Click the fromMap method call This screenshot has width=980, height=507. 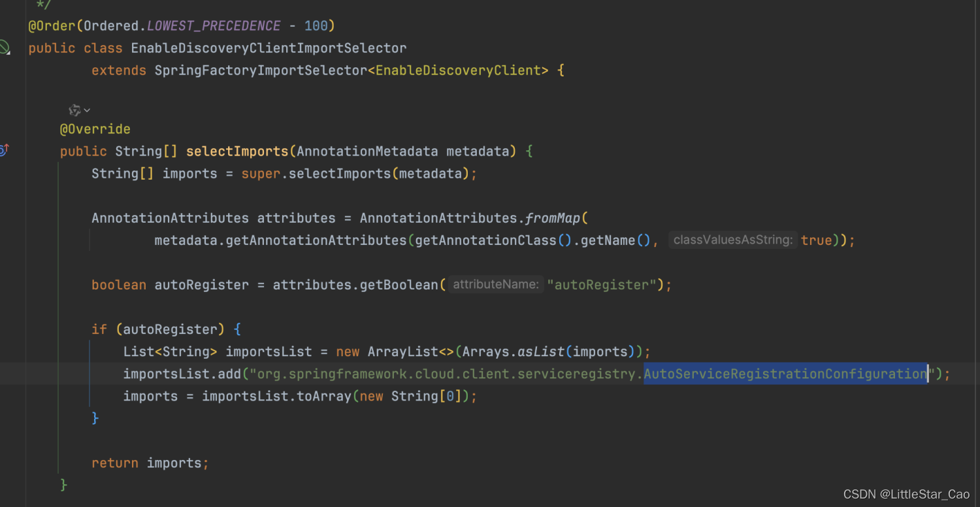pos(553,218)
